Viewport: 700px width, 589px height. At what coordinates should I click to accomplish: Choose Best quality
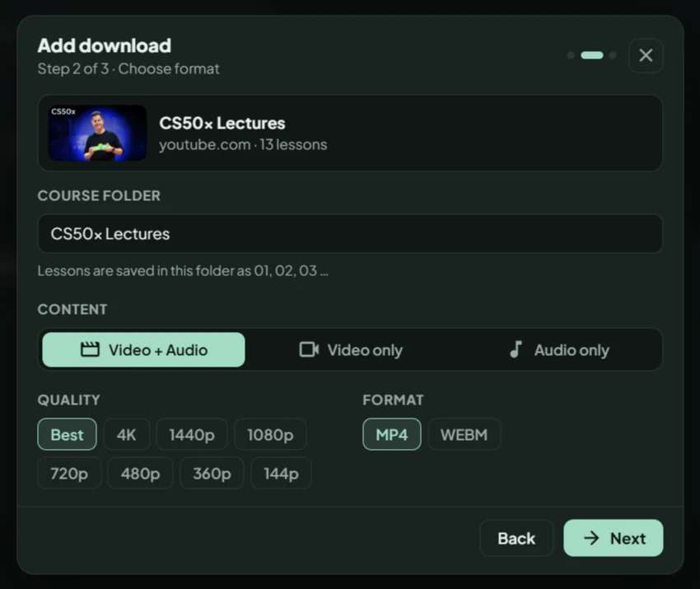(67, 434)
